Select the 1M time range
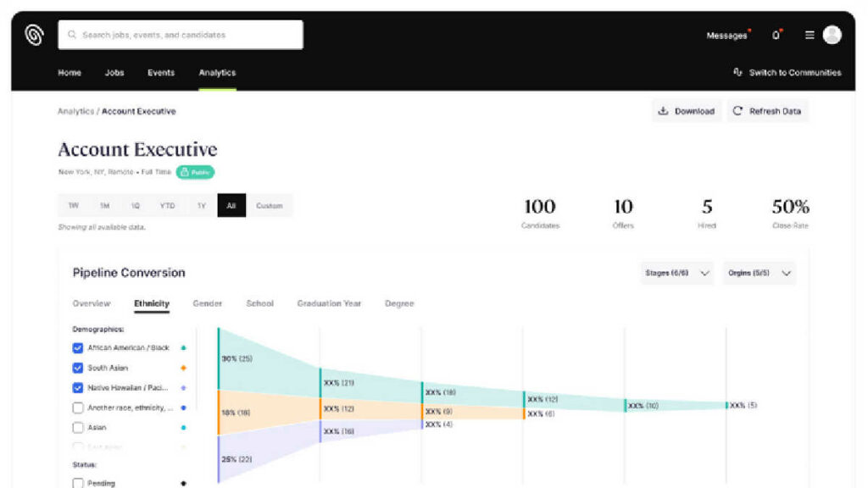 (x=104, y=205)
